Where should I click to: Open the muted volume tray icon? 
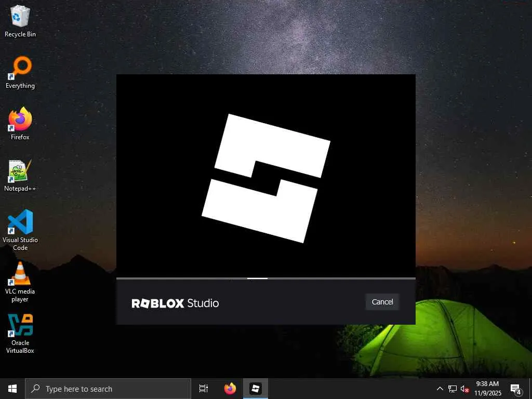tap(464, 389)
